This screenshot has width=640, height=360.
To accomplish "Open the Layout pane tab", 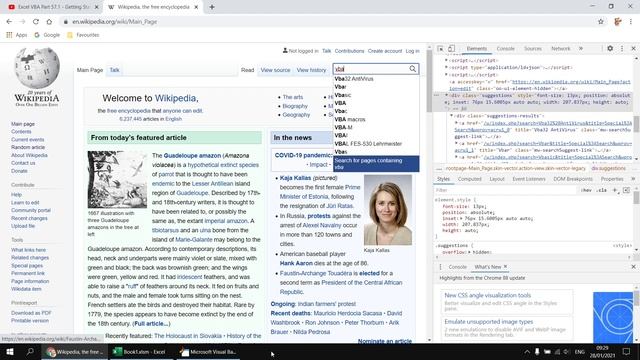I will pos(497,179).
